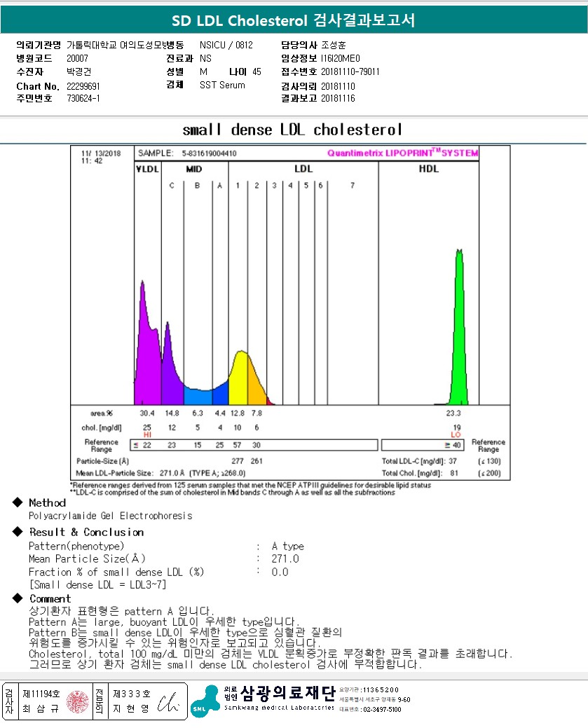Click the red HI flag under VLDL cholesterol
The image size is (588, 728).
147,435
